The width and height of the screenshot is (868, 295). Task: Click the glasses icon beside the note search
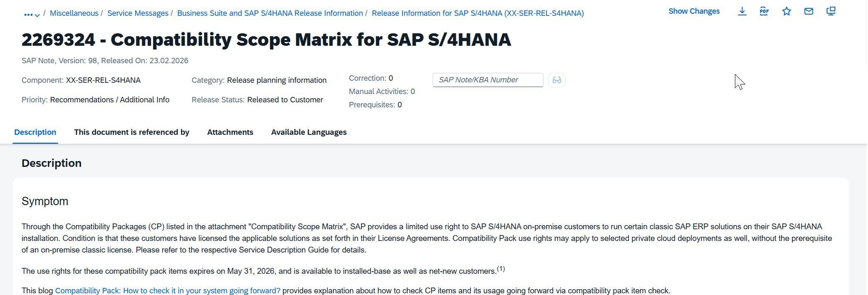tap(557, 80)
